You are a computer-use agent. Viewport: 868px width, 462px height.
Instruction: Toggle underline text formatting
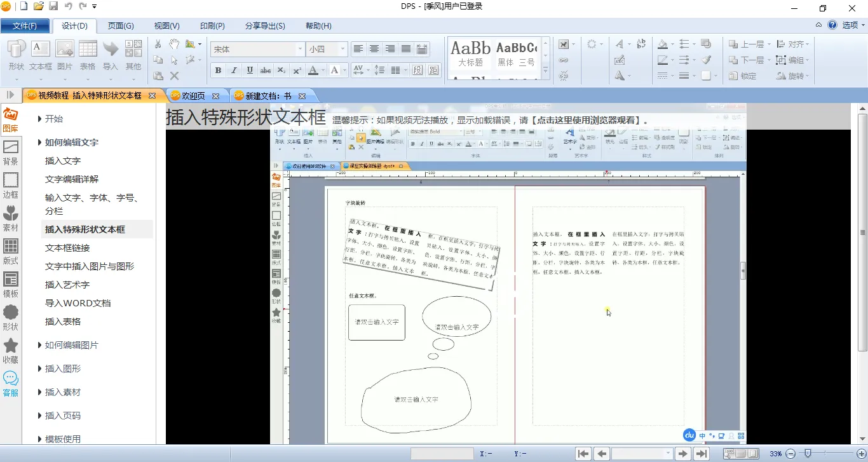pyautogui.click(x=250, y=71)
